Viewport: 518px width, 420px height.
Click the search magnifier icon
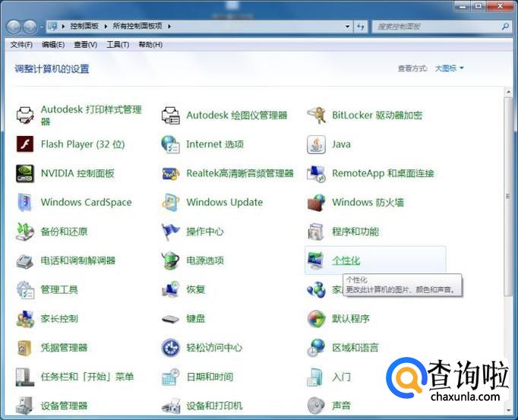(x=505, y=27)
